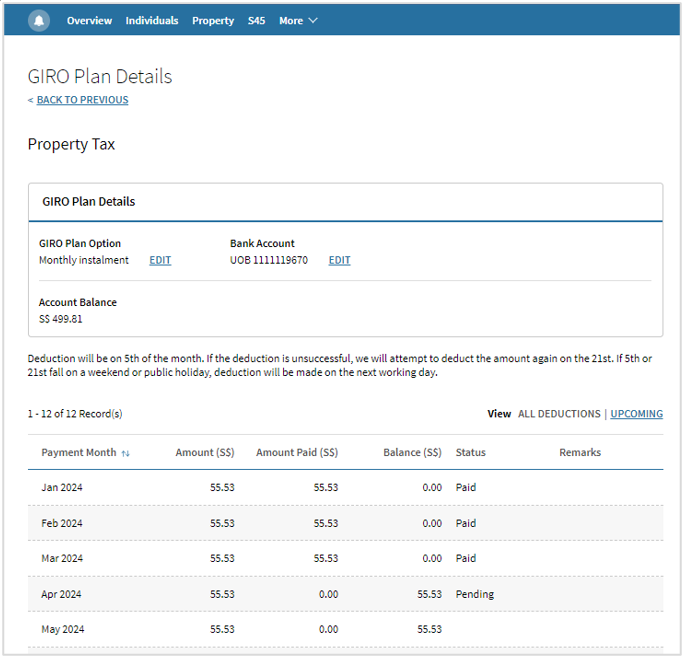
Task: Click the Payment Month column header
Action: (x=79, y=453)
